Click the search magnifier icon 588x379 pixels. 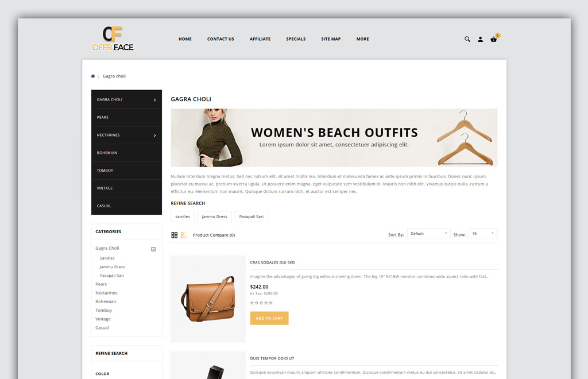[467, 39]
